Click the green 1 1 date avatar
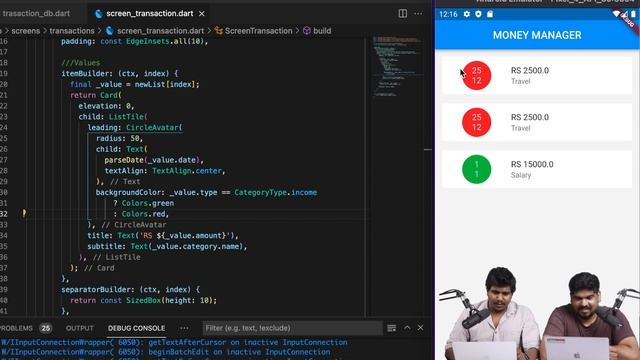The width and height of the screenshot is (640, 360). pos(476,169)
